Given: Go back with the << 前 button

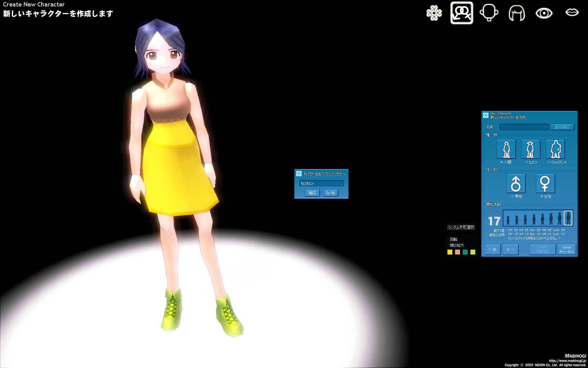Looking at the screenshot, I should 492,250.
